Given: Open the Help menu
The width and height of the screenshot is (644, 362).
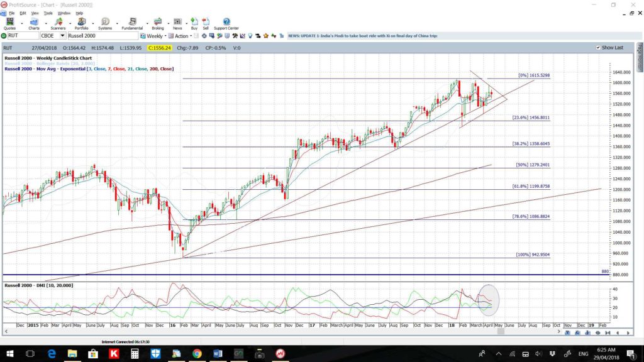Looking at the screenshot, I should [79, 13].
